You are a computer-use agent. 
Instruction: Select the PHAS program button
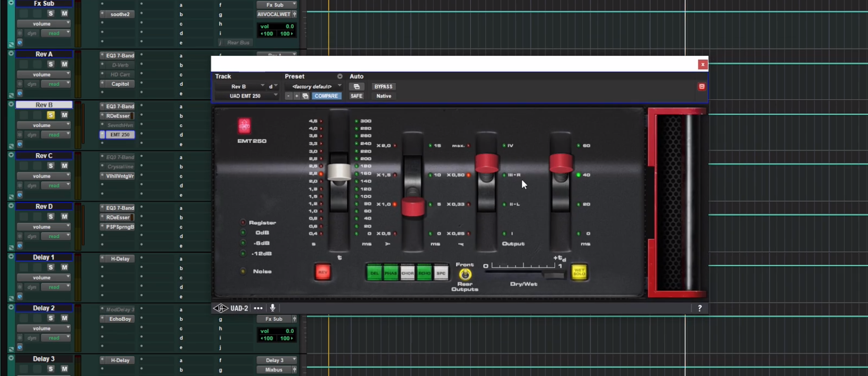[391, 273]
